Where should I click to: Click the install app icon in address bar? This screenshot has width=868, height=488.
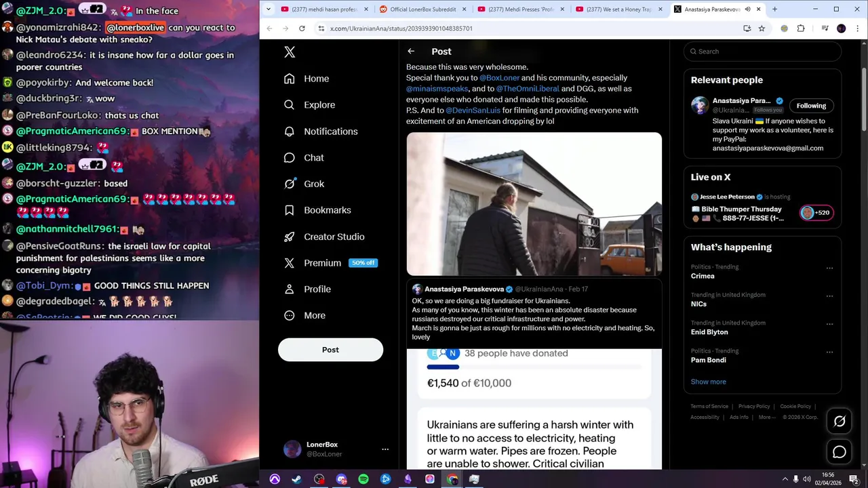click(747, 28)
